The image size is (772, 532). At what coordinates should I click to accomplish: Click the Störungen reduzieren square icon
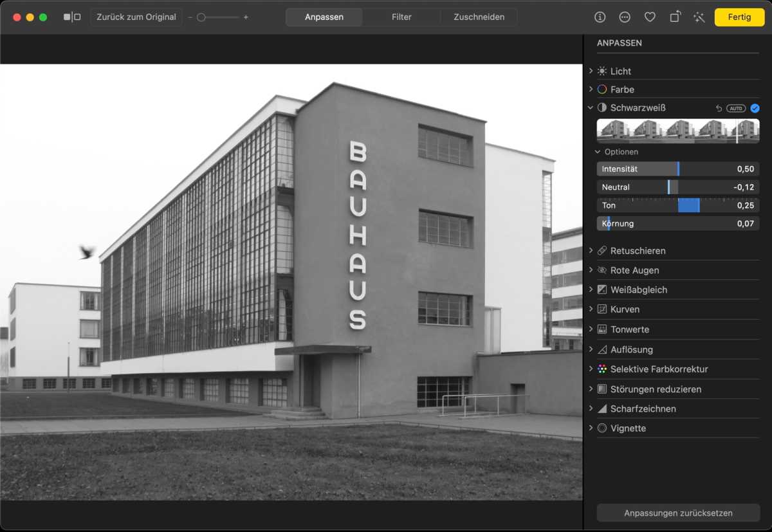[x=602, y=389]
